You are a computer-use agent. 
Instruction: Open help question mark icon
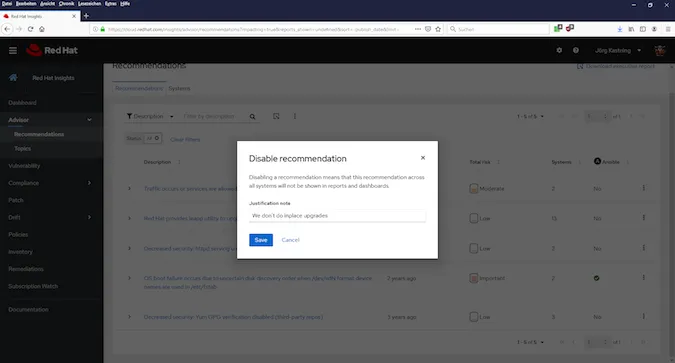576,50
